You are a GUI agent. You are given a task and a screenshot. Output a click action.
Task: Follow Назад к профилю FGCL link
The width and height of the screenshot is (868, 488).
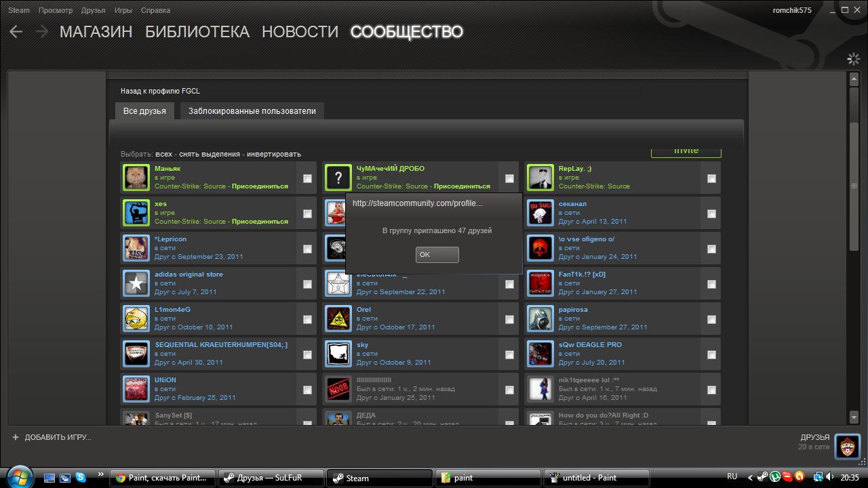[160, 91]
